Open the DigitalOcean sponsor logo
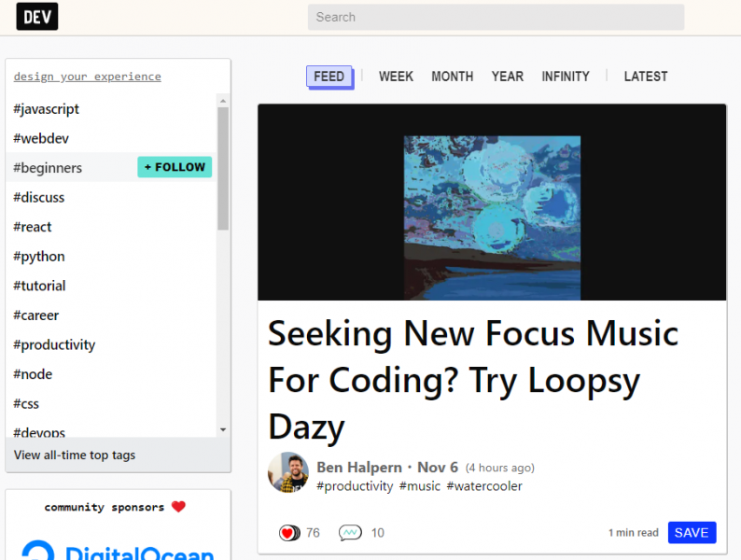Viewport: 741px width, 560px height. (x=119, y=551)
